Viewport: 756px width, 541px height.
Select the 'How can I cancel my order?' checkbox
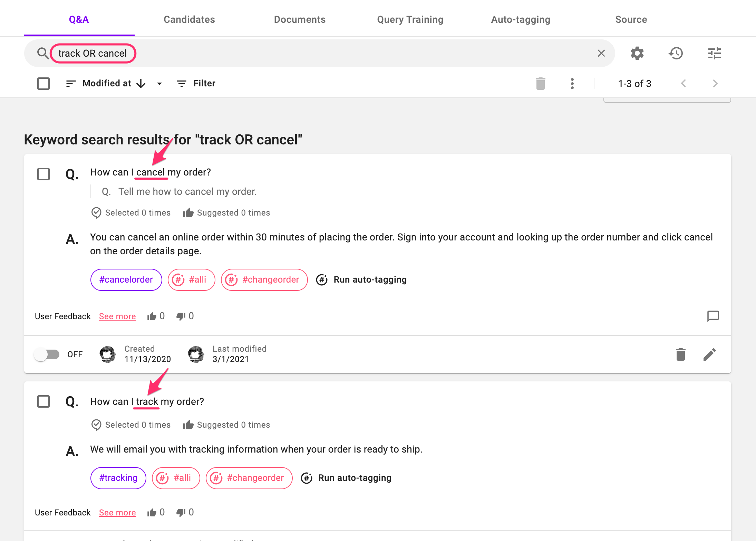pyautogui.click(x=43, y=174)
